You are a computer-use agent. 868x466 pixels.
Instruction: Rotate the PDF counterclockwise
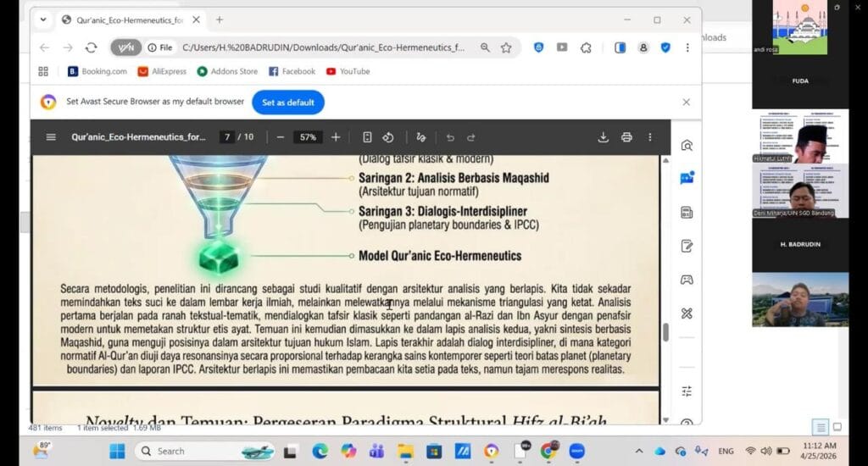(x=388, y=137)
